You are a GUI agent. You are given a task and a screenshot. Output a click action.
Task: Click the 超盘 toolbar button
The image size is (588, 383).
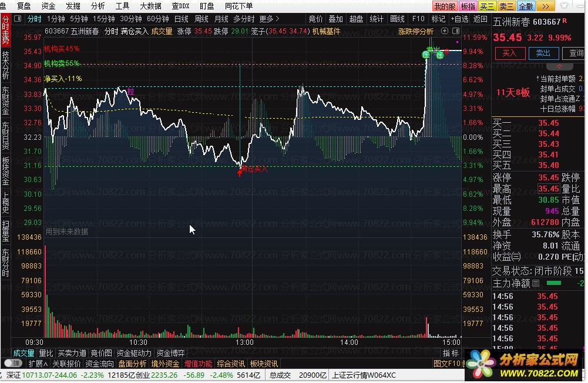[356, 19]
